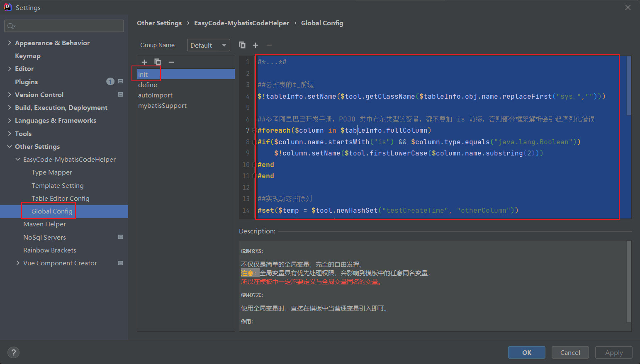Click the description panel vertical scrollbar

[x=629, y=281]
